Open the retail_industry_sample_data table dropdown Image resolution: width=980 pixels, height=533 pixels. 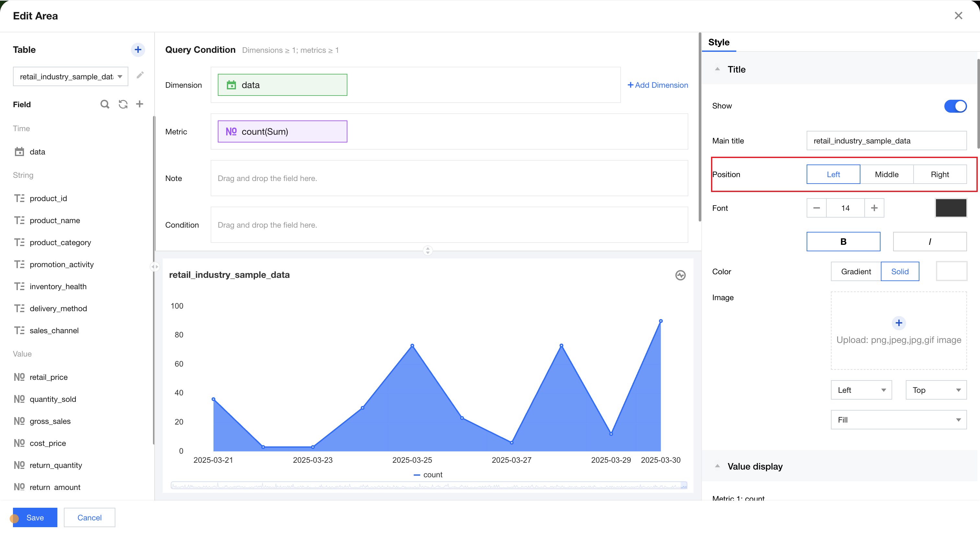pyautogui.click(x=71, y=77)
